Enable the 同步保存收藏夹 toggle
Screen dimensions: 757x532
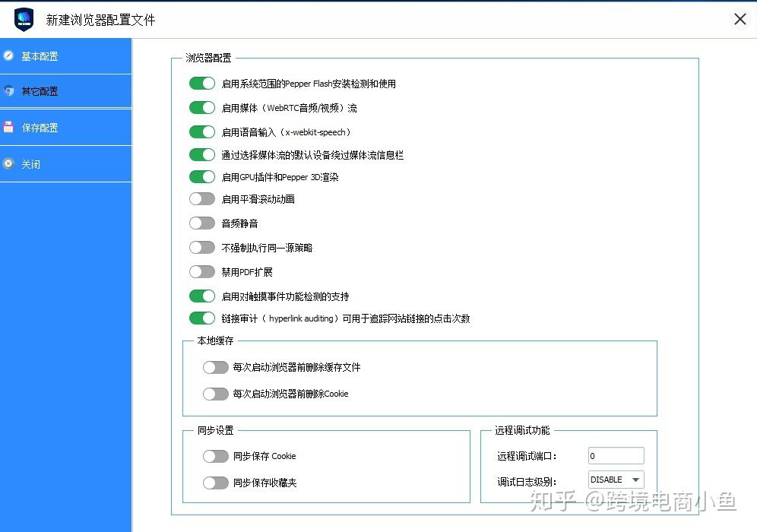[216, 480]
